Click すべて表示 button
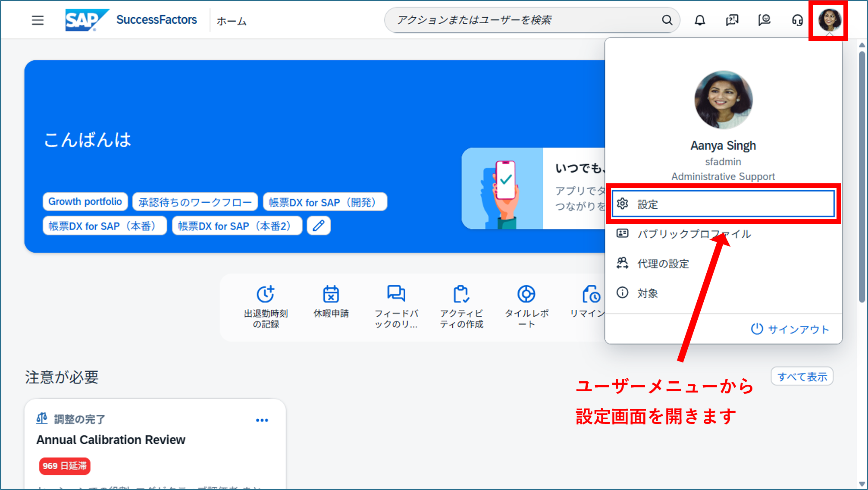The height and width of the screenshot is (490, 868). [x=802, y=377]
